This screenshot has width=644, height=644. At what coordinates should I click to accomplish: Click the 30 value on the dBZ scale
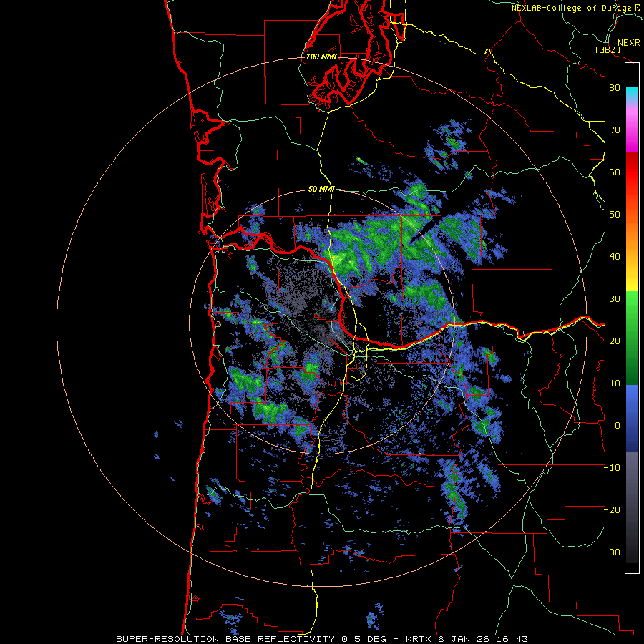(x=615, y=299)
